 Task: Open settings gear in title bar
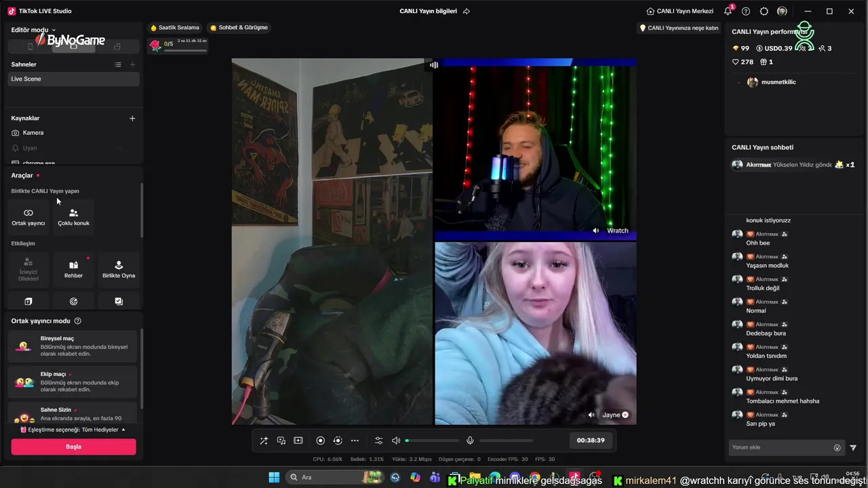pyautogui.click(x=764, y=12)
